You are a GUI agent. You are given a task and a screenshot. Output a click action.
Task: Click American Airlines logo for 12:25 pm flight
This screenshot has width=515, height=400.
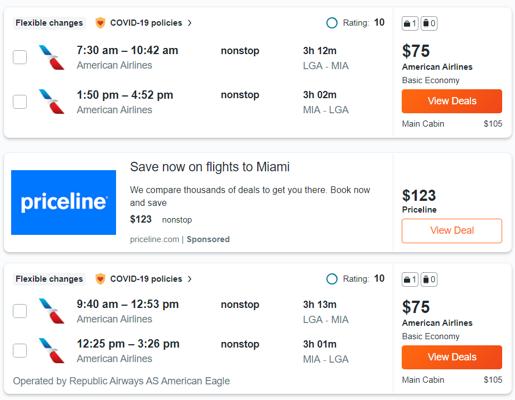tap(51, 351)
